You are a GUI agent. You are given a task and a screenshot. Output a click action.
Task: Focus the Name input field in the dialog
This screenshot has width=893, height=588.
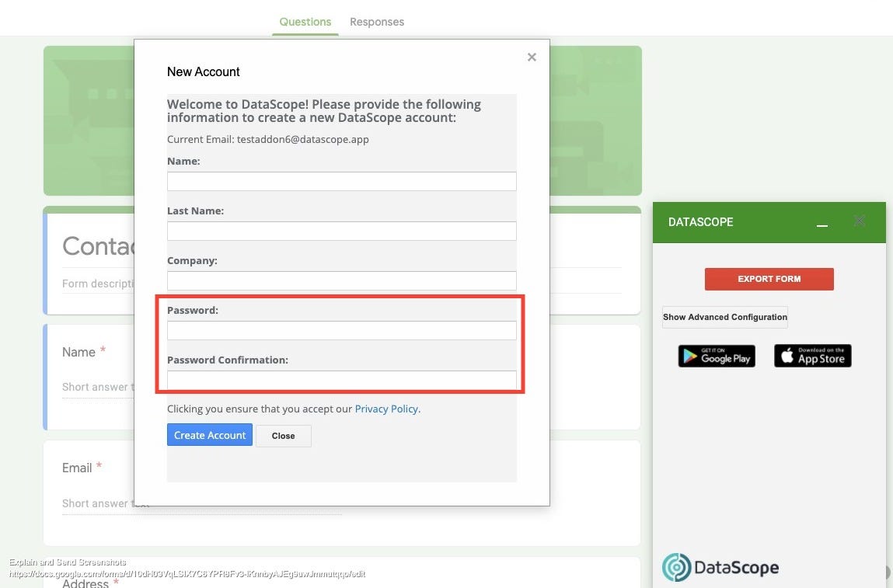(x=342, y=182)
